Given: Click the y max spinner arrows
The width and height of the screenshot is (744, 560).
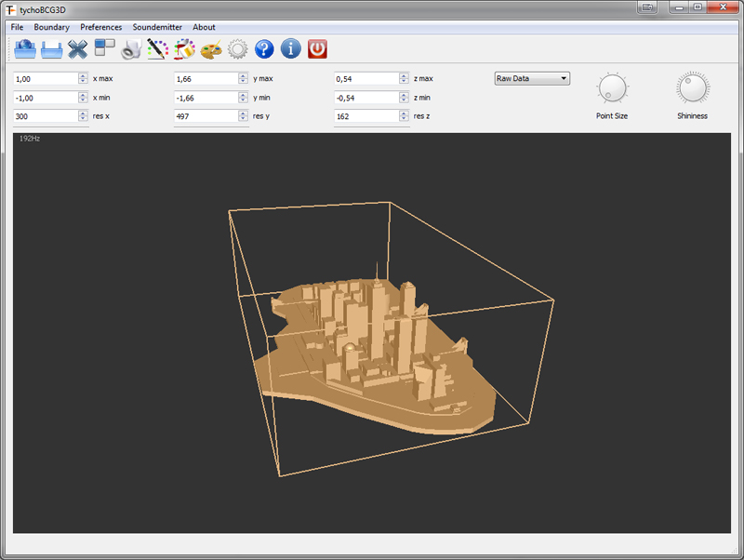Looking at the screenshot, I should point(244,79).
